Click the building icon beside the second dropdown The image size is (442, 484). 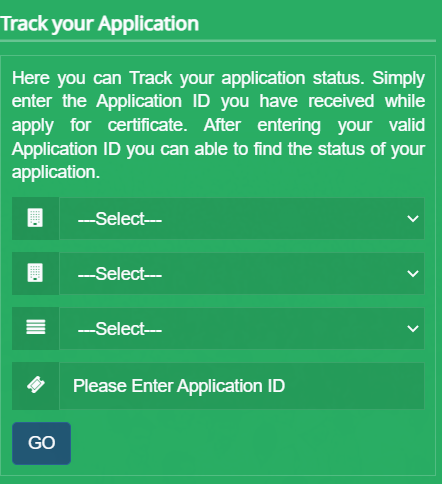35,273
